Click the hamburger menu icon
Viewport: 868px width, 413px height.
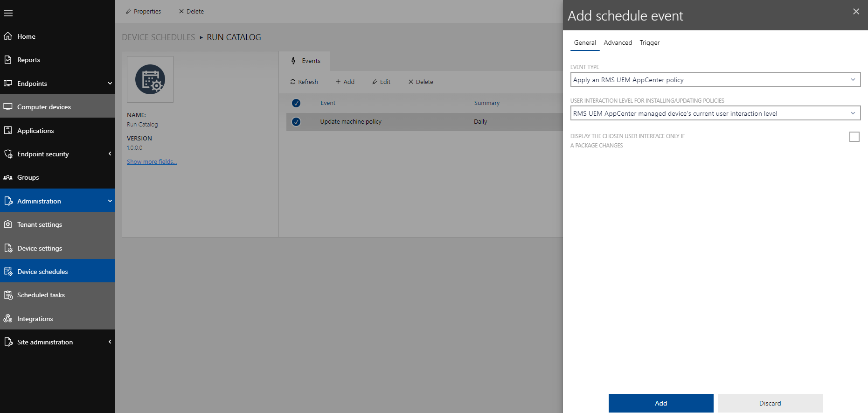click(x=8, y=13)
